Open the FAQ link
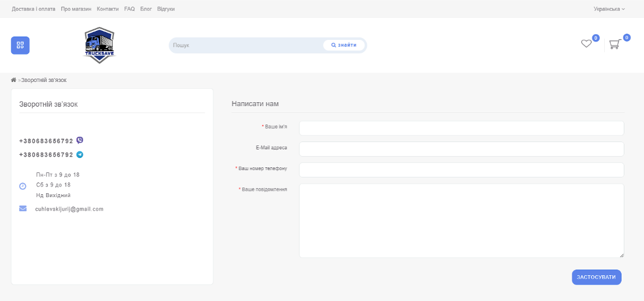The image size is (644, 301). tap(129, 9)
